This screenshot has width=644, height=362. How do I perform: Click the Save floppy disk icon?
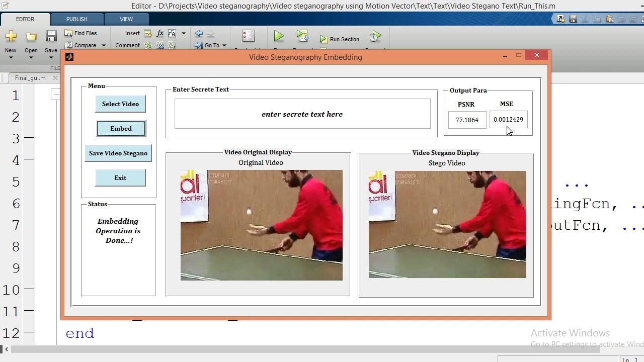(51, 36)
